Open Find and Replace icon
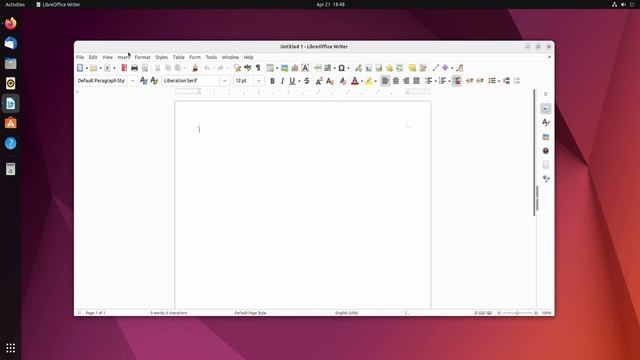The image size is (640, 360). (238, 68)
